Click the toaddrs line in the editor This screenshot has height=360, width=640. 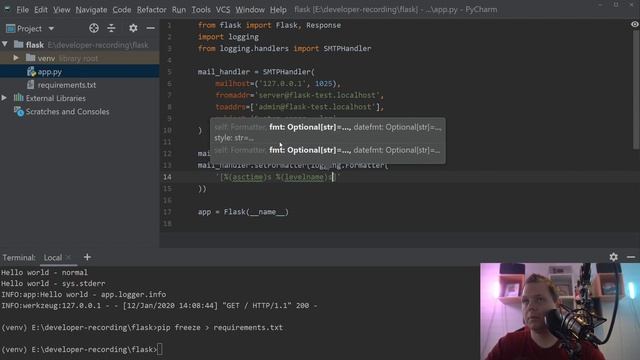pos(300,107)
